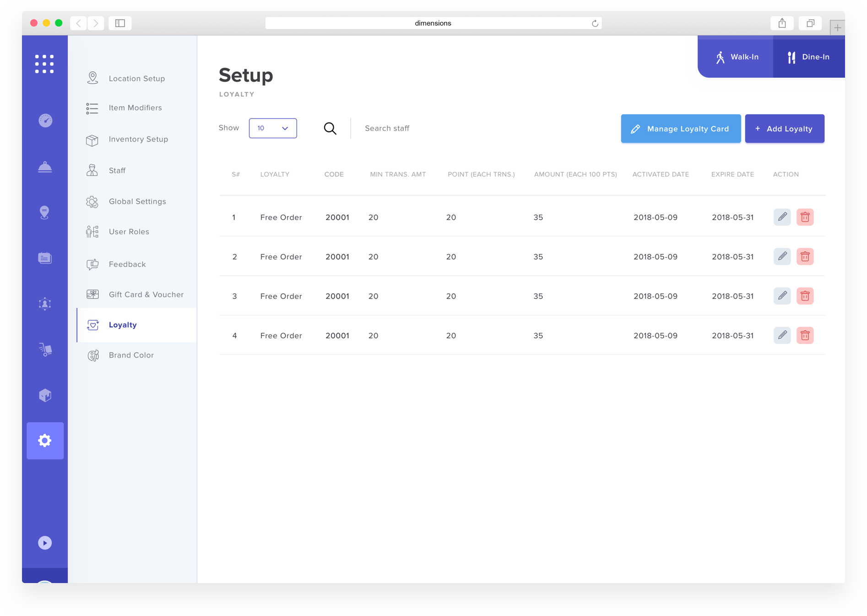Edit the third loyalty row with pencil icon
Viewport: 867px width, 616px height.
click(782, 296)
